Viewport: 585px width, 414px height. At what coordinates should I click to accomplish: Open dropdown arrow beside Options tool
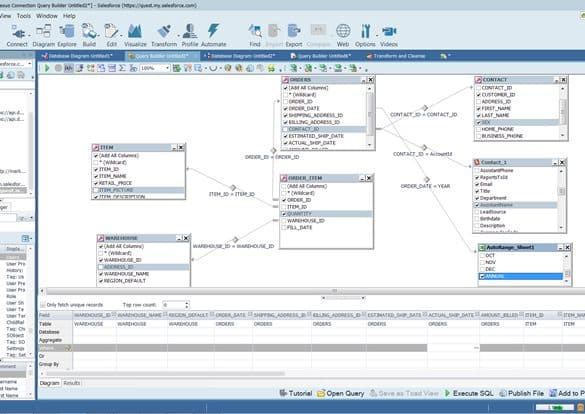point(377,35)
